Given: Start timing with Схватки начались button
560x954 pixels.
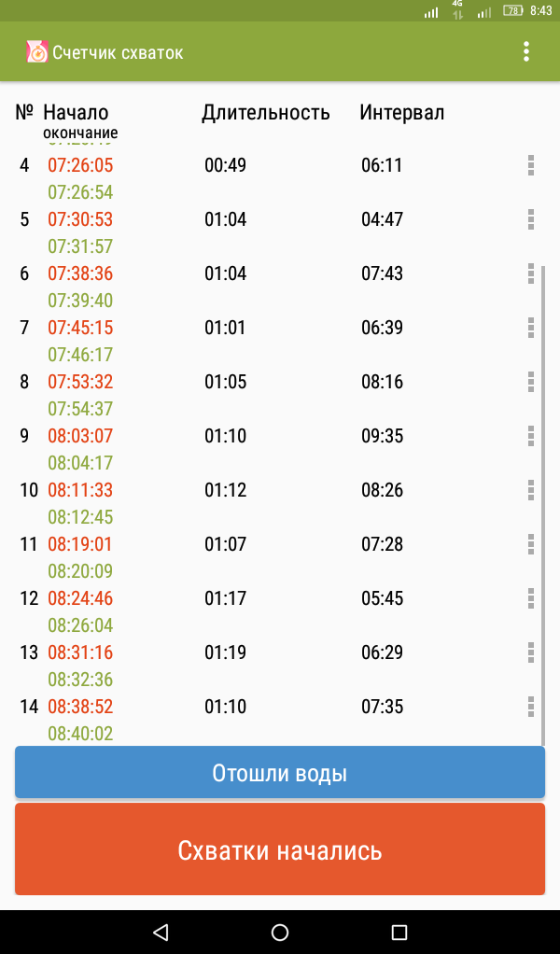Looking at the screenshot, I should coord(280,849).
